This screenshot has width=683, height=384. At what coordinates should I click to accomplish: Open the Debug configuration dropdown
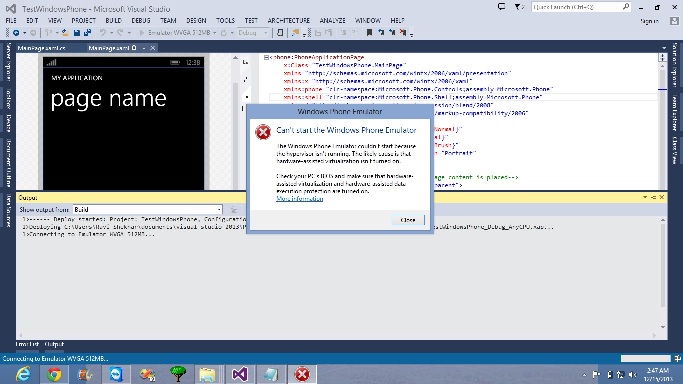point(253,33)
